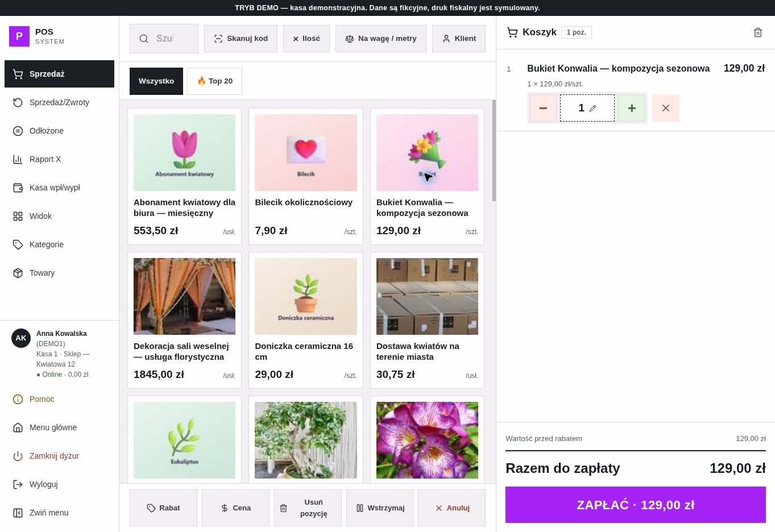Image resolution: width=775 pixels, height=532 pixels.
Task: Select the Wszystko category tab
Action: coord(156,81)
